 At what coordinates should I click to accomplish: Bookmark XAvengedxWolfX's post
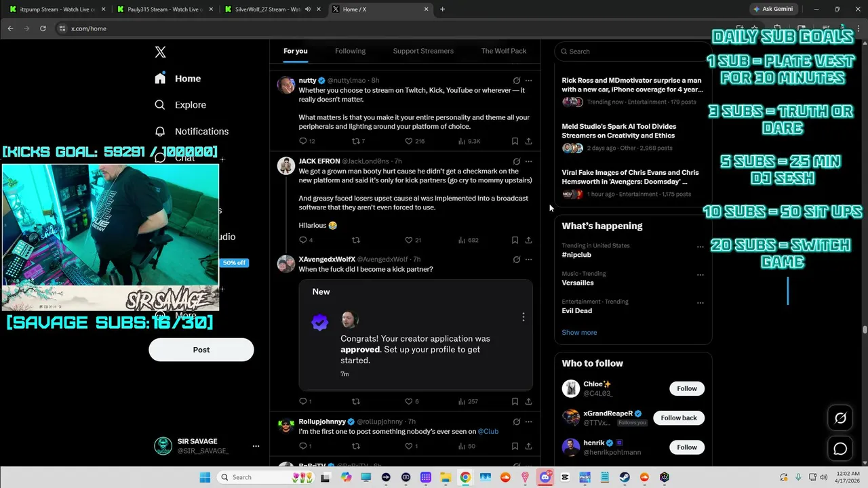[515, 401]
